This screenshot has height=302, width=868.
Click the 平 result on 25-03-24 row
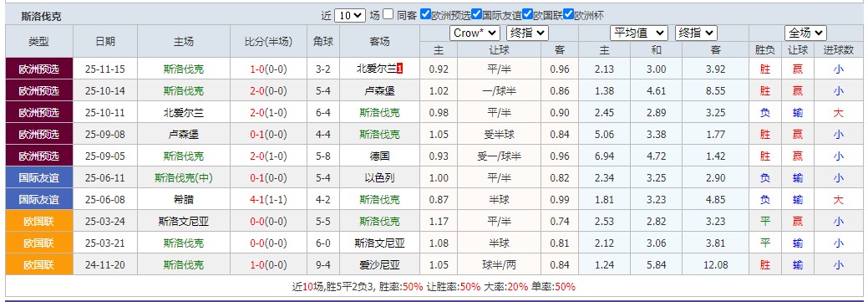tap(765, 221)
